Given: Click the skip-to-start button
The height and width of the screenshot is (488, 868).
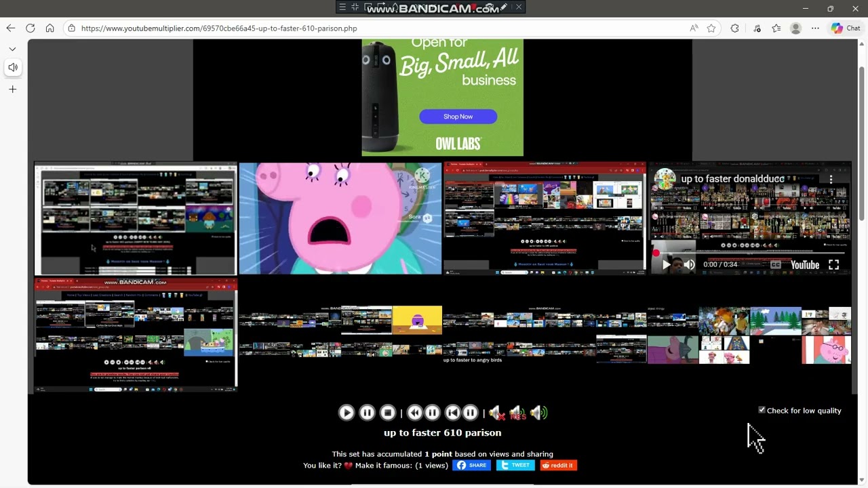Looking at the screenshot, I should (452, 413).
